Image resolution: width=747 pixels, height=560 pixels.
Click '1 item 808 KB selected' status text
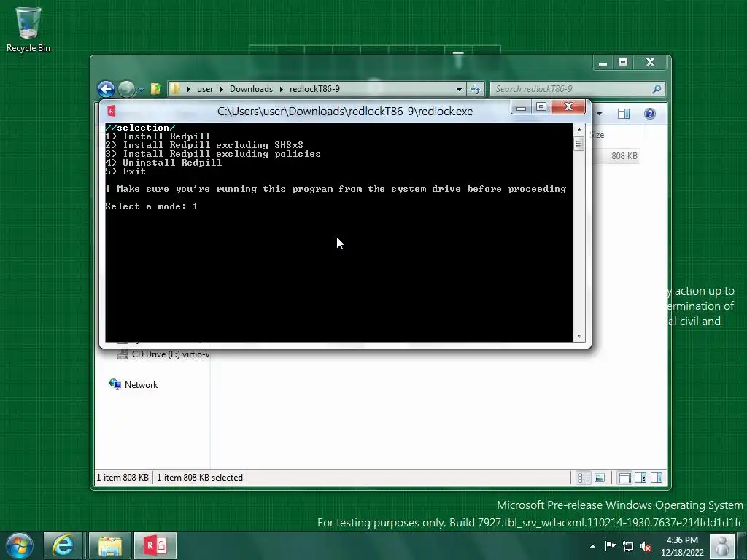point(200,478)
